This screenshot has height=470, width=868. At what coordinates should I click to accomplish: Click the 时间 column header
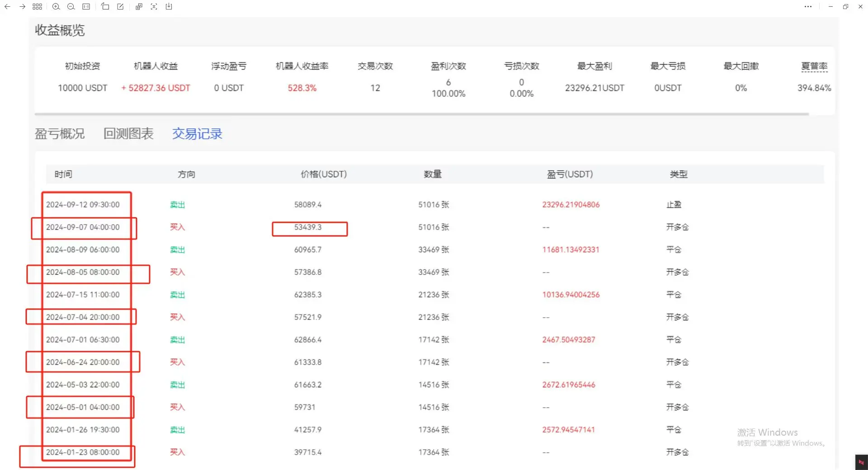pos(63,174)
